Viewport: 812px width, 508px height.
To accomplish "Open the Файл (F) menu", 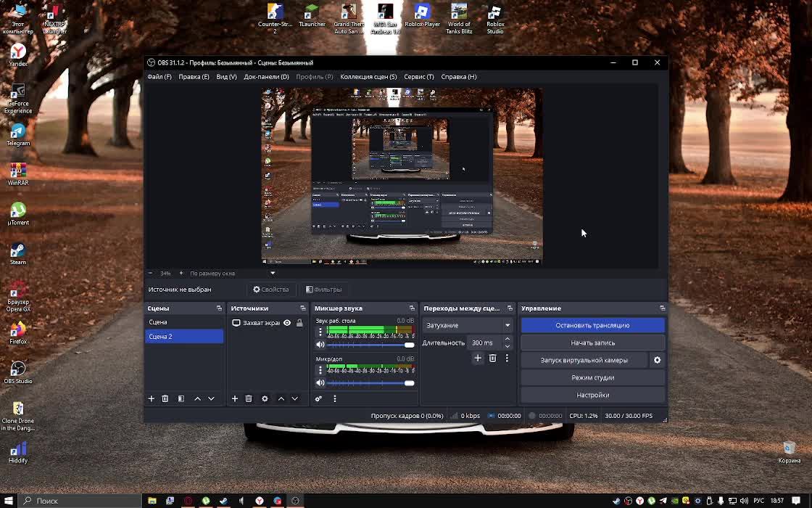I will tap(159, 77).
